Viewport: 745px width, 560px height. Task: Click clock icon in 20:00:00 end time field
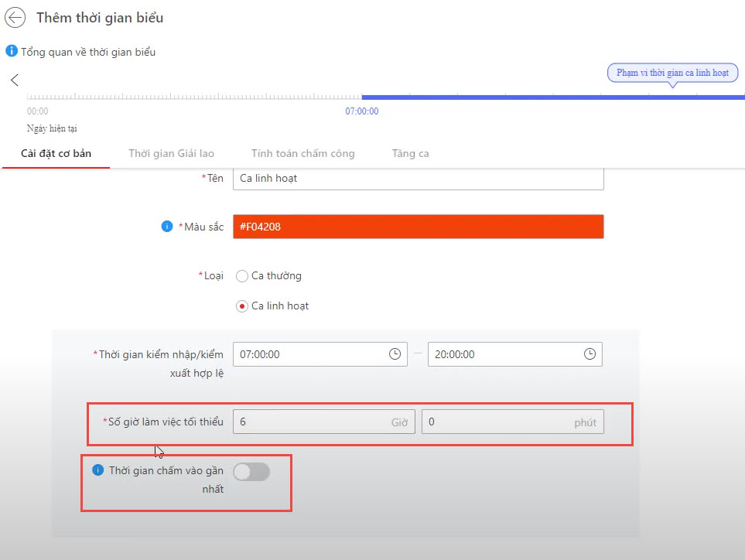pos(590,354)
